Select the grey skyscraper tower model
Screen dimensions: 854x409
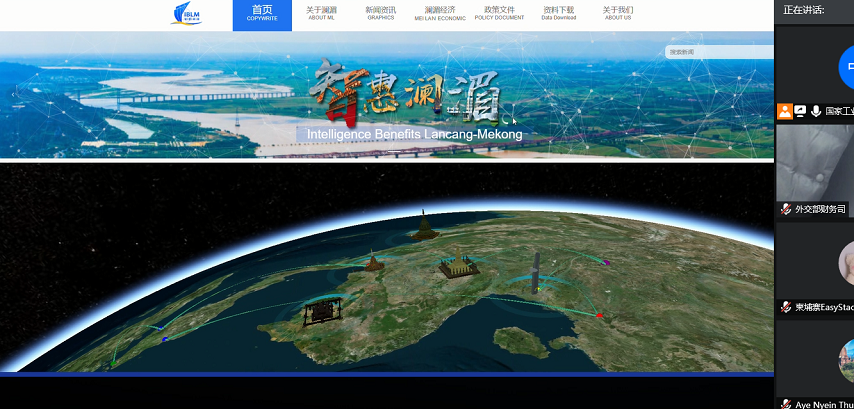pyautogui.click(x=536, y=271)
